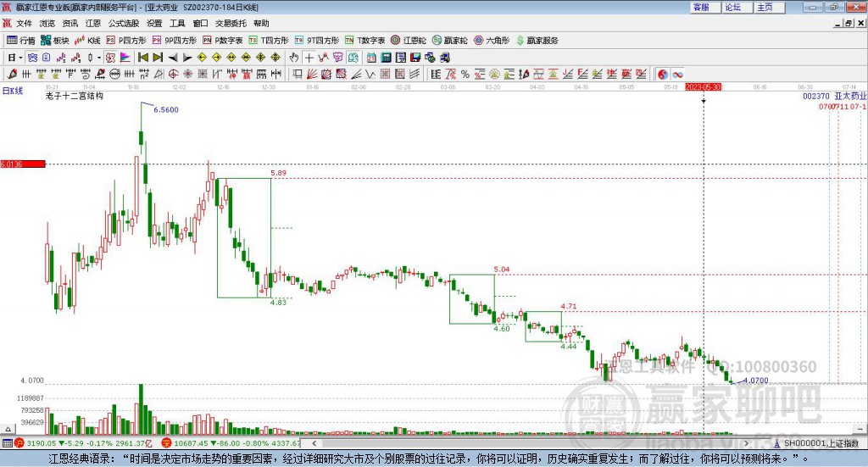The image size is (868, 467).
Task: Open the 帮助 menu
Action: (261, 23)
